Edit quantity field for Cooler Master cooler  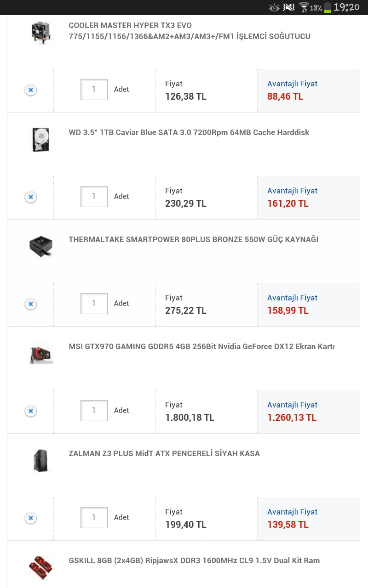[94, 90]
